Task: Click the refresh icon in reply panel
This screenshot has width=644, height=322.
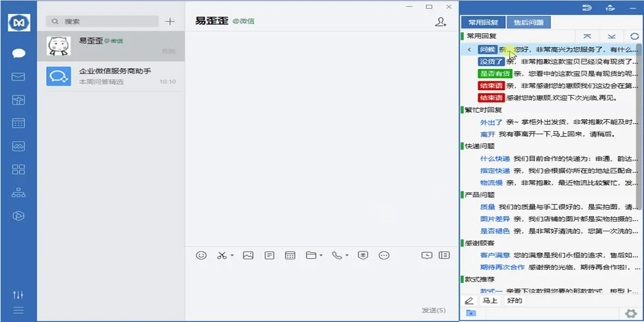Action: click(x=634, y=36)
